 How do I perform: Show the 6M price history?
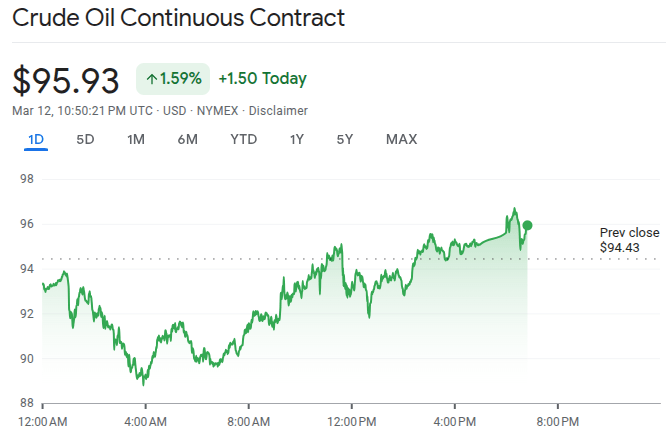[187, 140]
